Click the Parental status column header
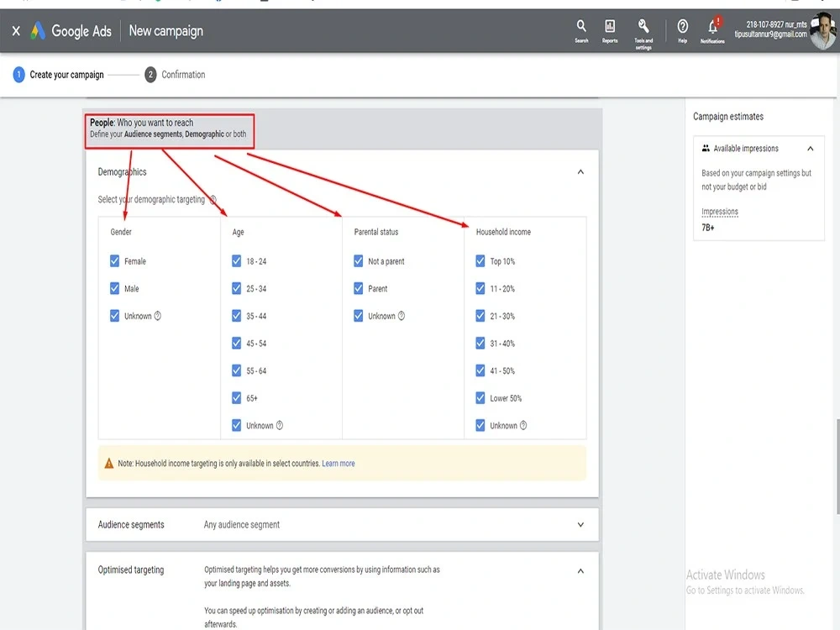840x630 pixels. point(376,232)
